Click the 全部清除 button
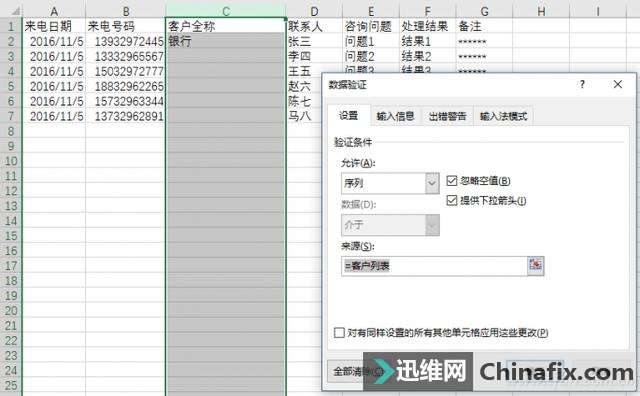This screenshot has height=396, width=640. (x=347, y=372)
